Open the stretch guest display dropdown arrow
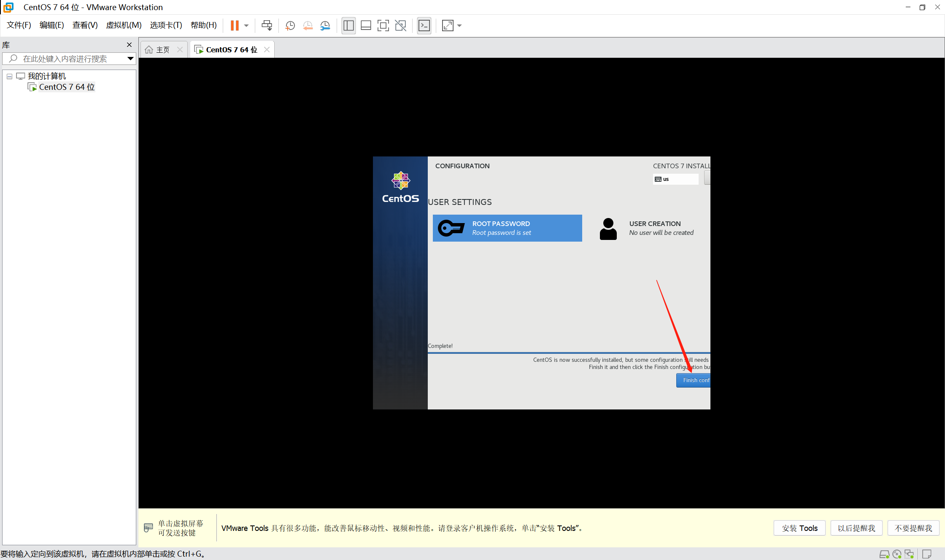The image size is (945, 560). pyautogui.click(x=459, y=25)
